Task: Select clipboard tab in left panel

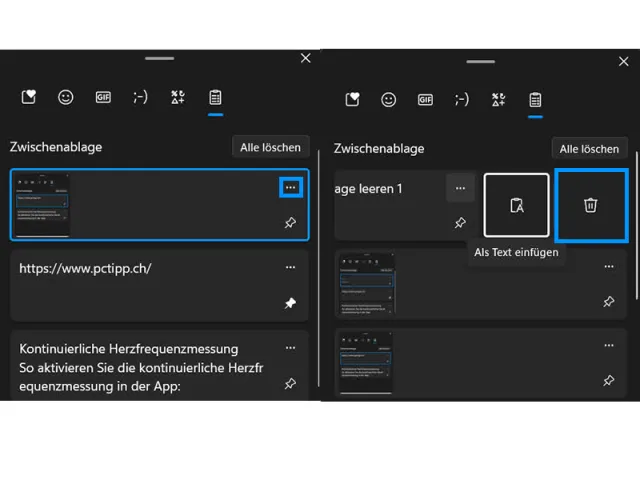Action: coord(215,97)
